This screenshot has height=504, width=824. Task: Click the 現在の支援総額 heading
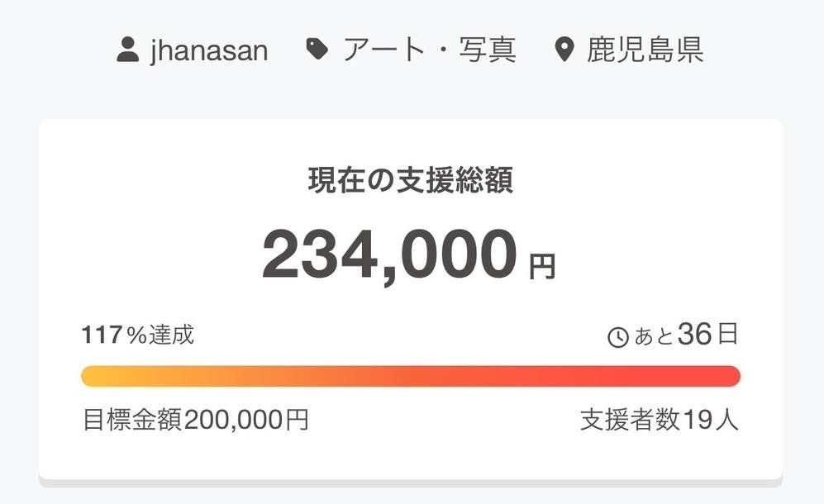pos(411,180)
